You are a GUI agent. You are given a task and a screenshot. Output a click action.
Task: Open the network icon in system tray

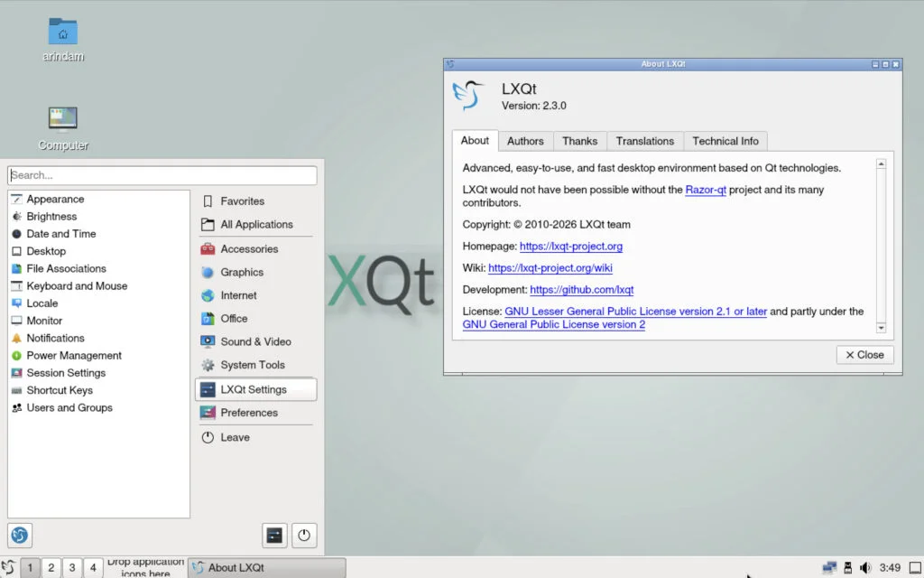pos(827,567)
